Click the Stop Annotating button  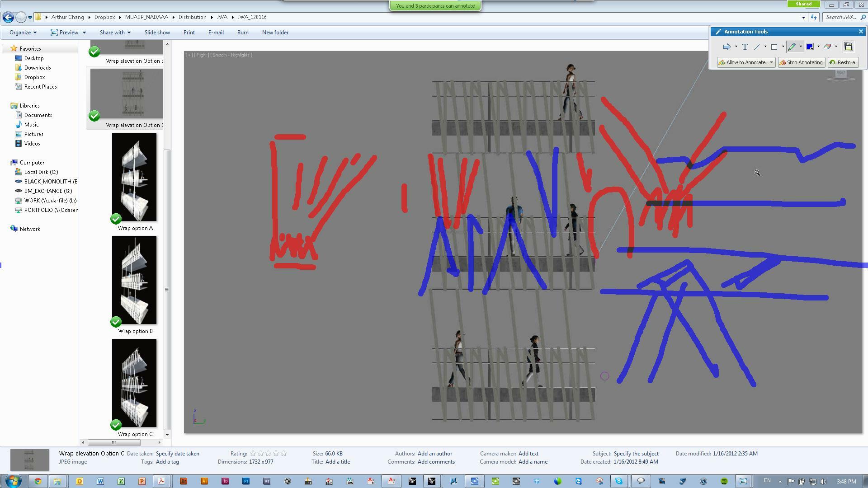pos(801,62)
